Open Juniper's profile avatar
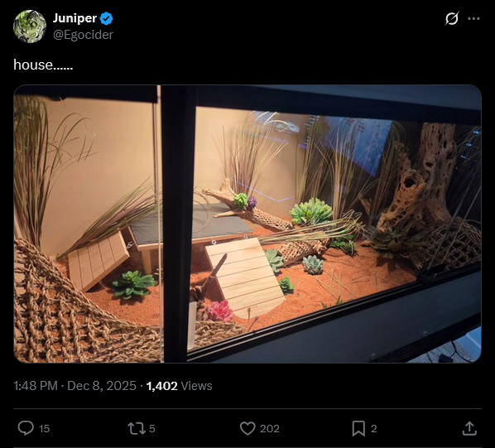Image resolution: width=495 pixels, height=448 pixels. (x=30, y=26)
